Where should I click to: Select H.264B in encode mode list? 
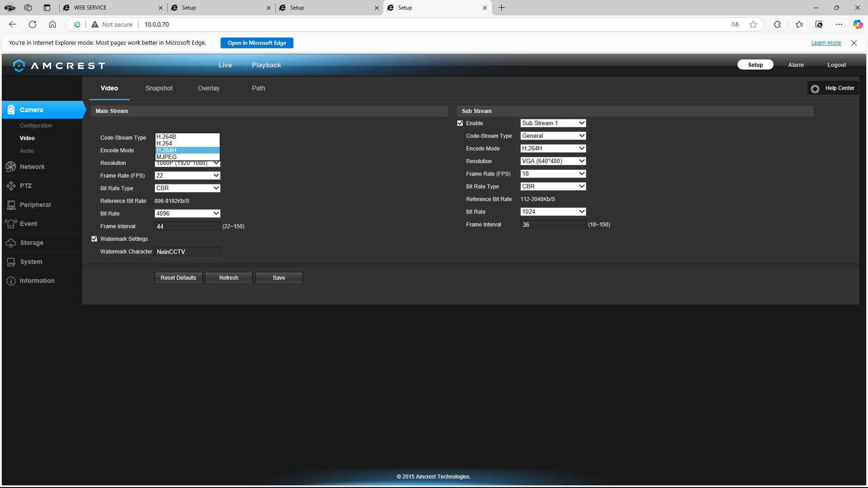187,136
